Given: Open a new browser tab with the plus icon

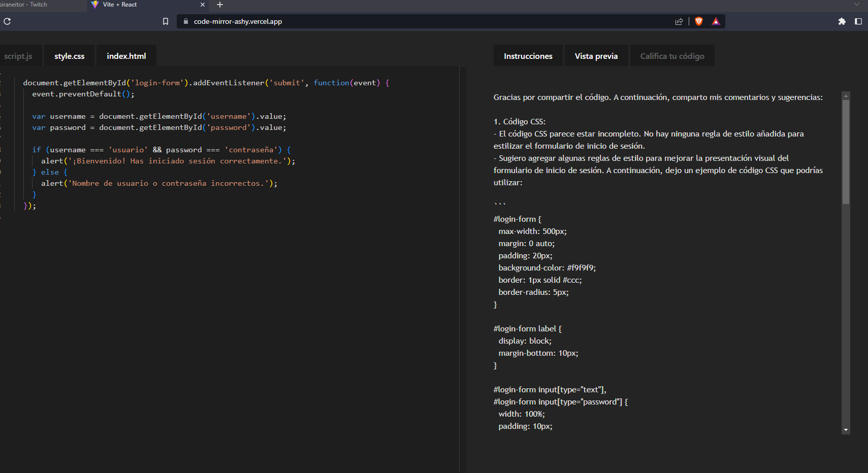Looking at the screenshot, I should (220, 5).
